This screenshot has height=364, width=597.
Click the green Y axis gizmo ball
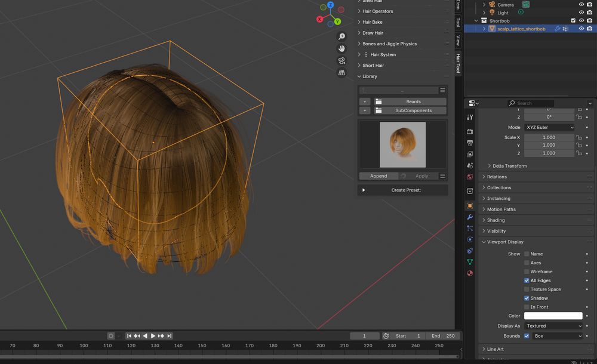pos(337,21)
